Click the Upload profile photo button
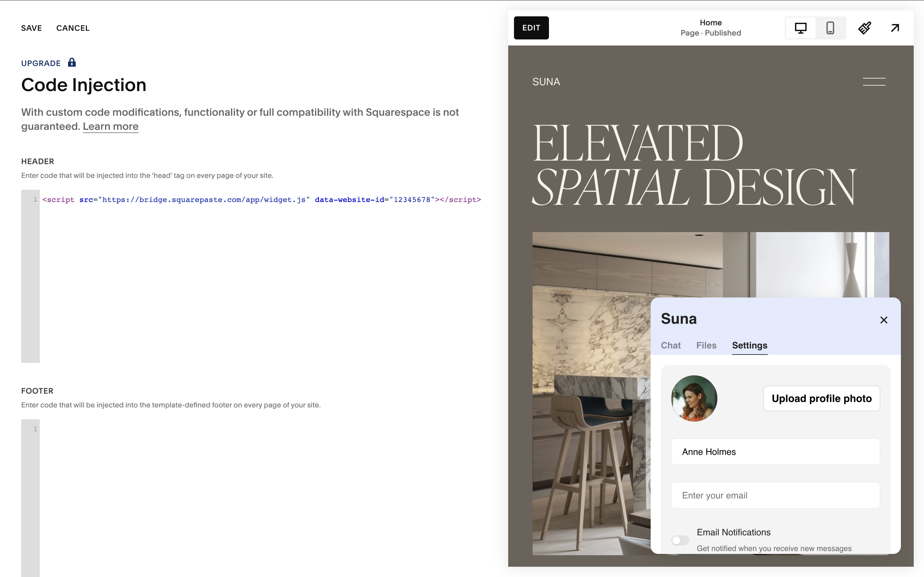This screenshot has width=924, height=577. tap(821, 398)
